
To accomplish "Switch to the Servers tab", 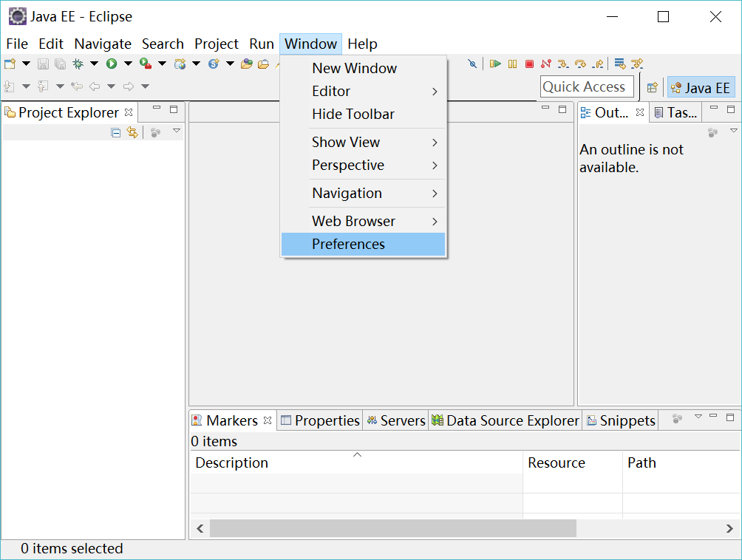I will 397,420.
